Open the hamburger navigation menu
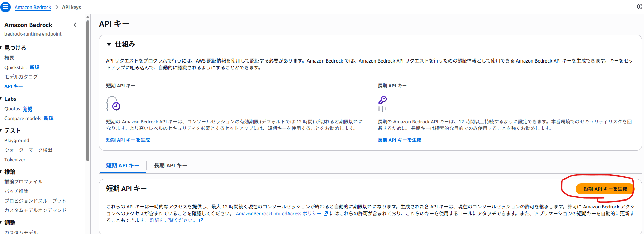Viewport: 644px width, 234px height. tap(5, 7)
